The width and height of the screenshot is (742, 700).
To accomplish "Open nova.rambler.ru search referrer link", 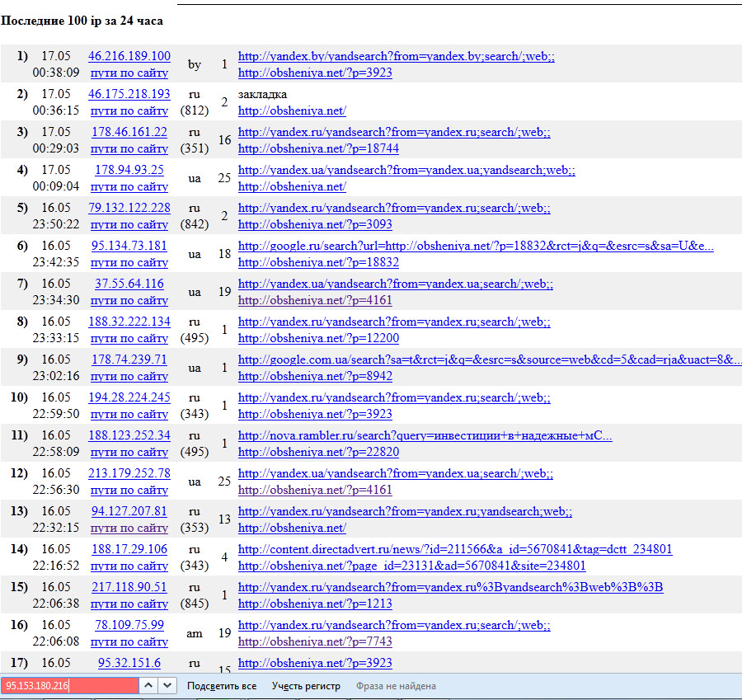I will (x=425, y=435).
